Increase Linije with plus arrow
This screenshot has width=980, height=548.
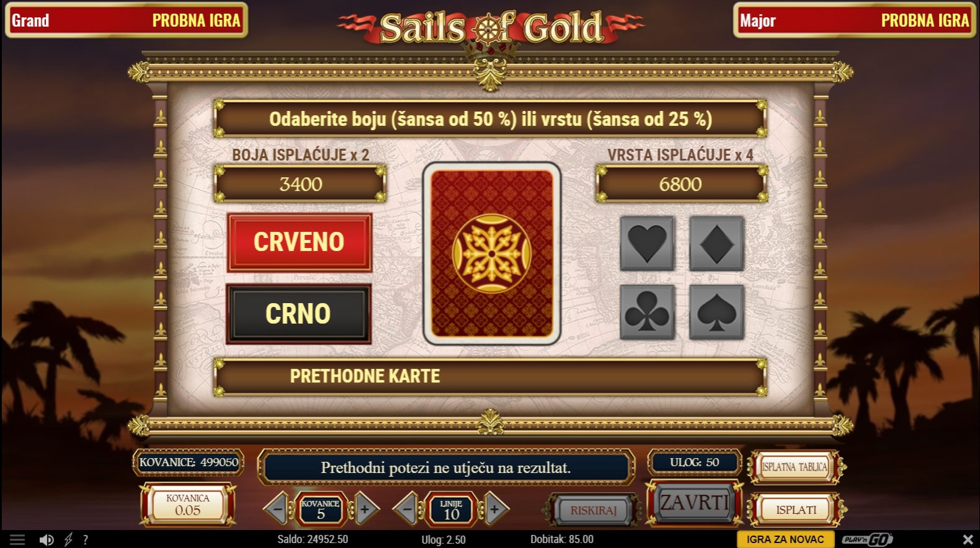(496, 510)
